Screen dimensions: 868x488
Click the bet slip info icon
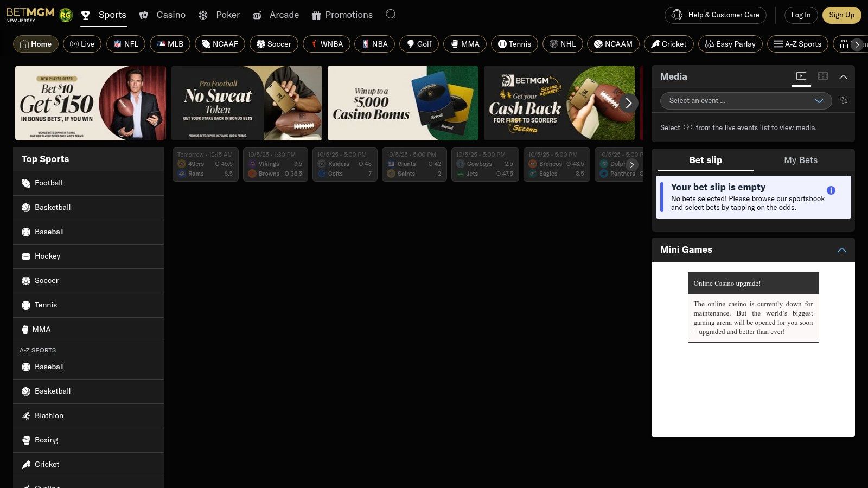pyautogui.click(x=831, y=190)
